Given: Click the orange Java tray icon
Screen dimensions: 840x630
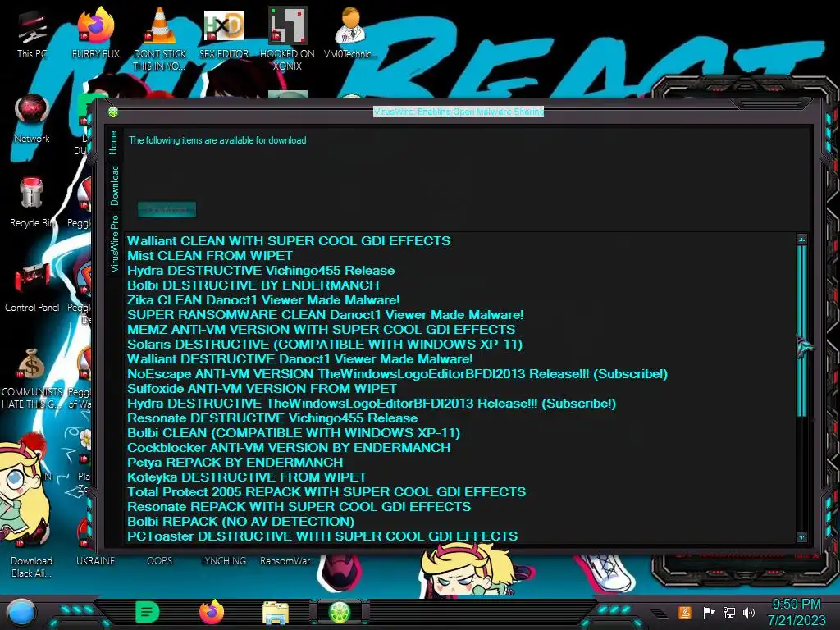Looking at the screenshot, I should click(x=685, y=612).
